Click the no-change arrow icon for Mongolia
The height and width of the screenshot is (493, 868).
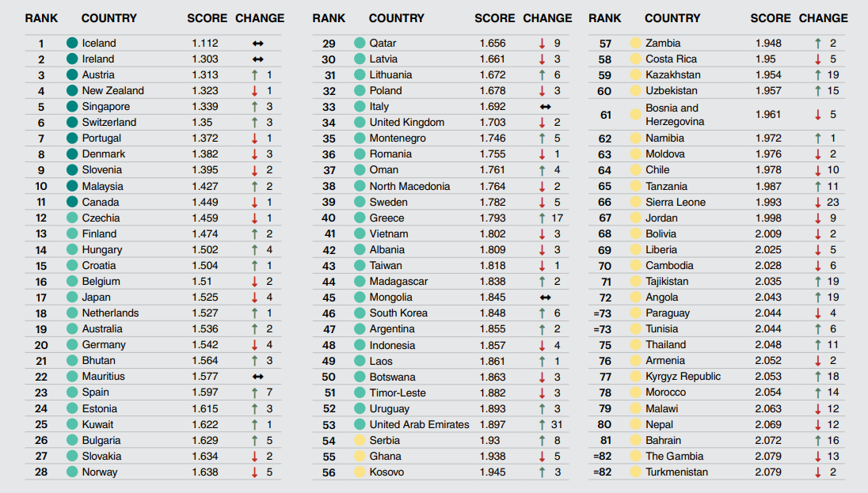click(x=545, y=298)
